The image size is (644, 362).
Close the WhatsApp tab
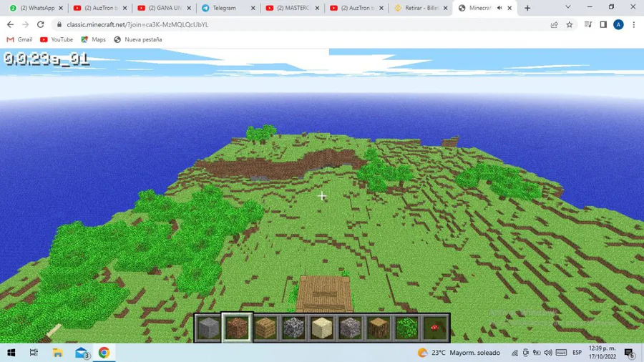coord(61,8)
